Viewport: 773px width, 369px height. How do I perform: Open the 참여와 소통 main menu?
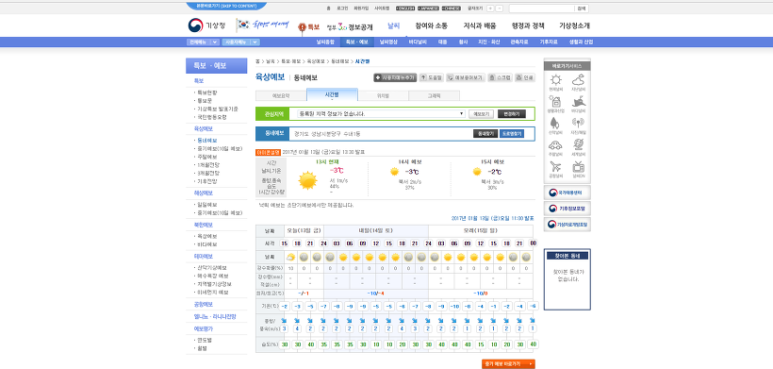tap(431, 26)
